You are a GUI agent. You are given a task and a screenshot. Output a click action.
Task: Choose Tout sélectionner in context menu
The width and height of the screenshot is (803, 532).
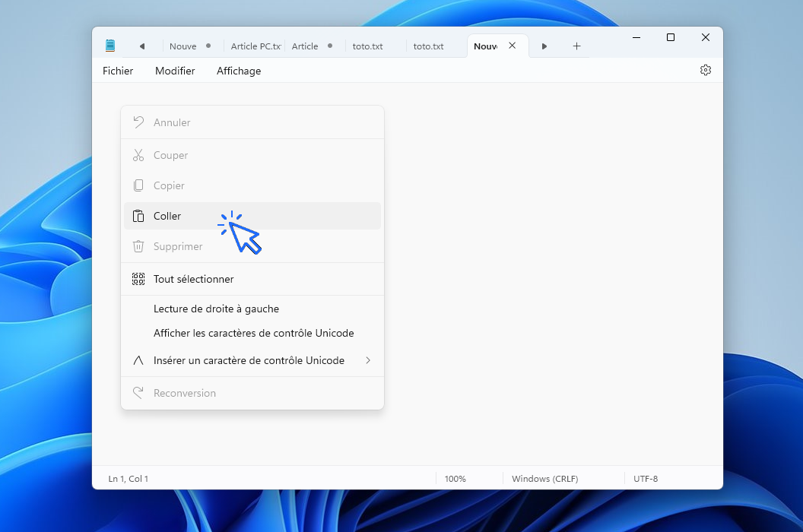(252, 279)
